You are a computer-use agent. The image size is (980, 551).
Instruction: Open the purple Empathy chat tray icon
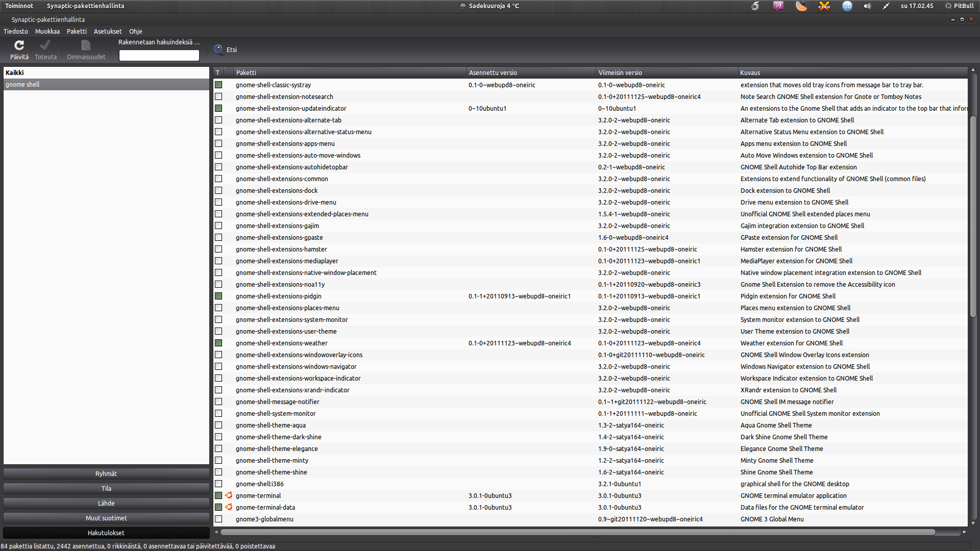778,6
